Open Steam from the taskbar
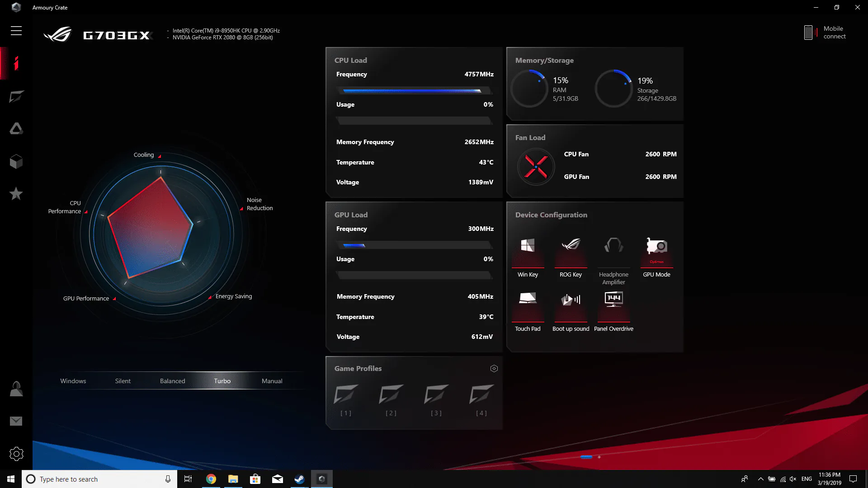 (x=299, y=479)
